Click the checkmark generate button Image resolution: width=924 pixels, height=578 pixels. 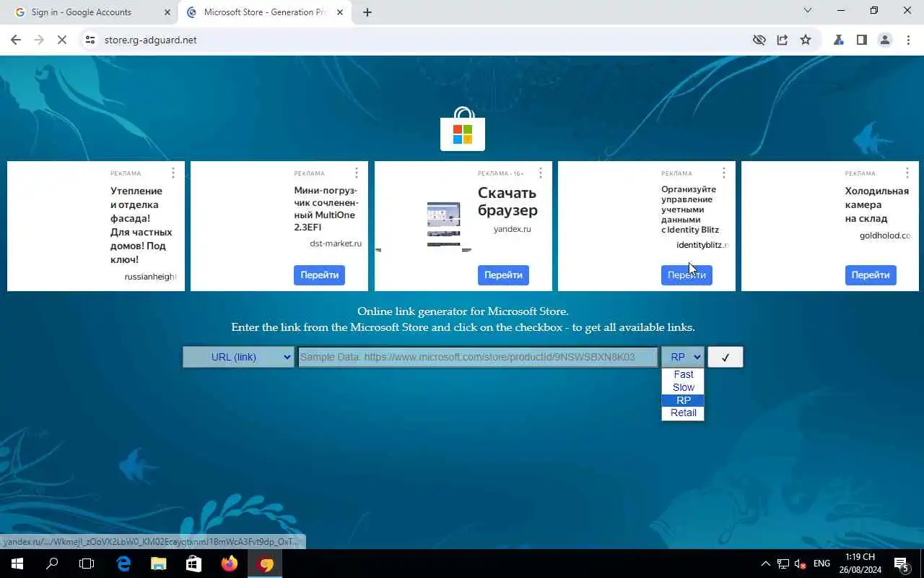725,357
